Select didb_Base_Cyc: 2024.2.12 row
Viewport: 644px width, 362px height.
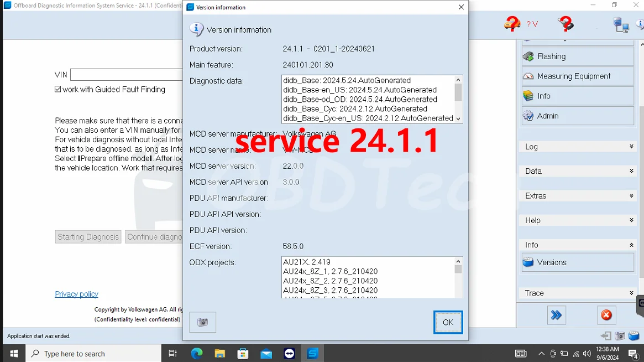(355, 108)
